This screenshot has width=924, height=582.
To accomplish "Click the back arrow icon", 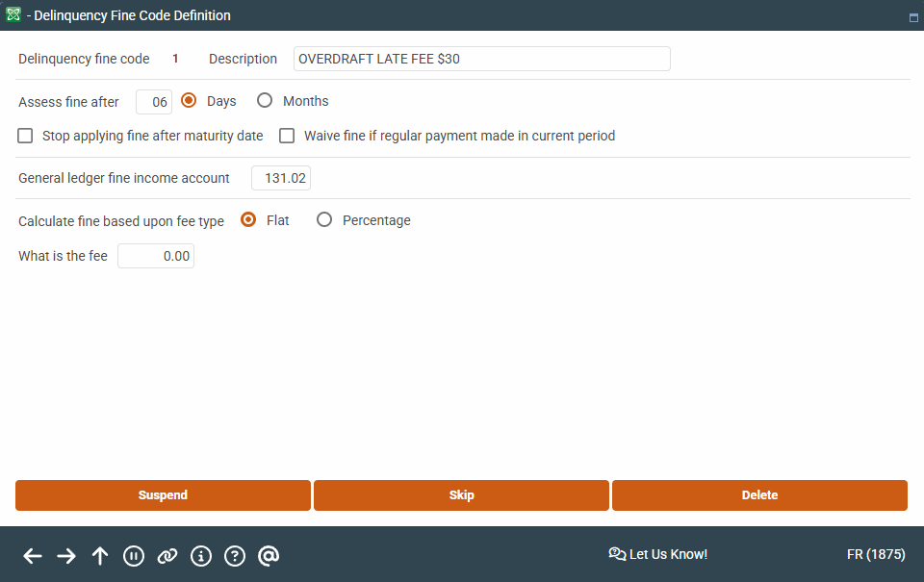I will [33, 555].
